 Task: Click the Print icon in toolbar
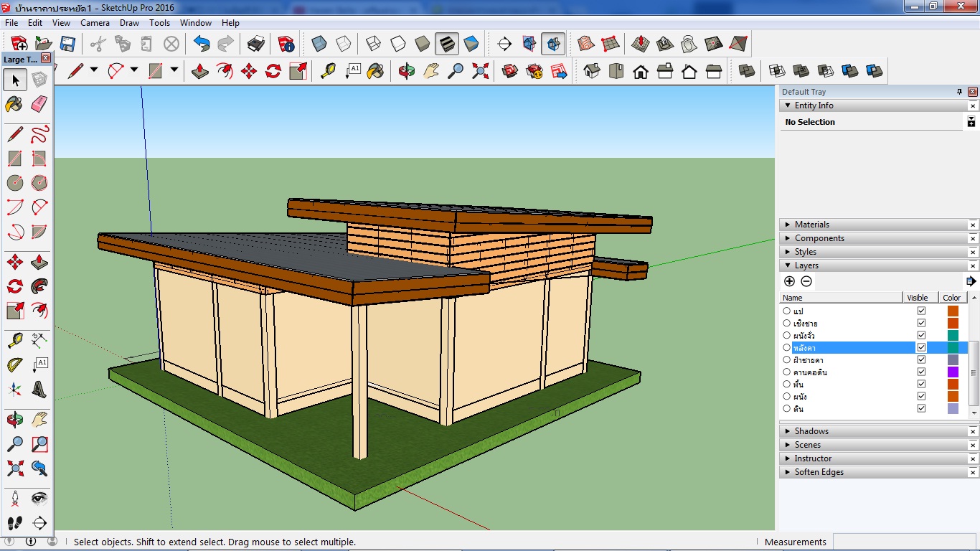click(x=256, y=44)
